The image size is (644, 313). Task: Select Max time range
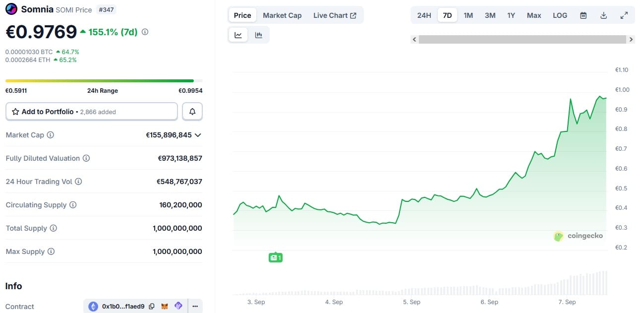coord(534,15)
